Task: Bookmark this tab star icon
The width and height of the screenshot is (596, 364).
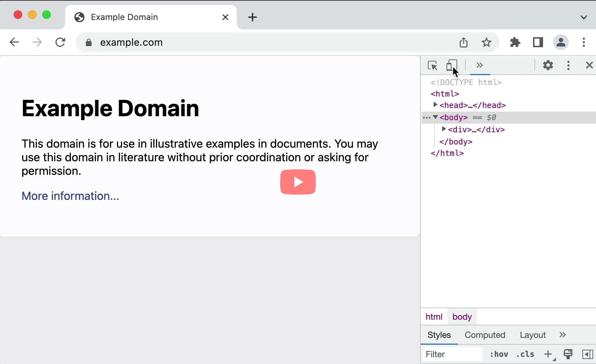Action: pyautogui.click(x=486, y=43)
